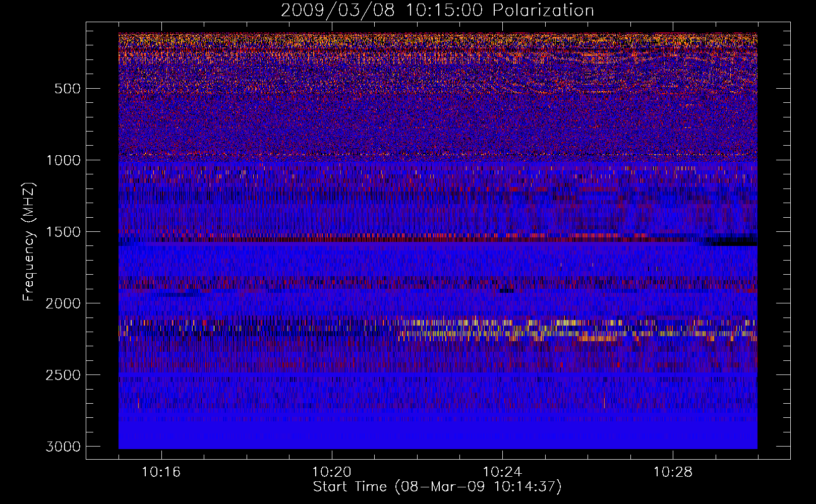Select the 3000 frequency tick label

(x=63, y=447)
